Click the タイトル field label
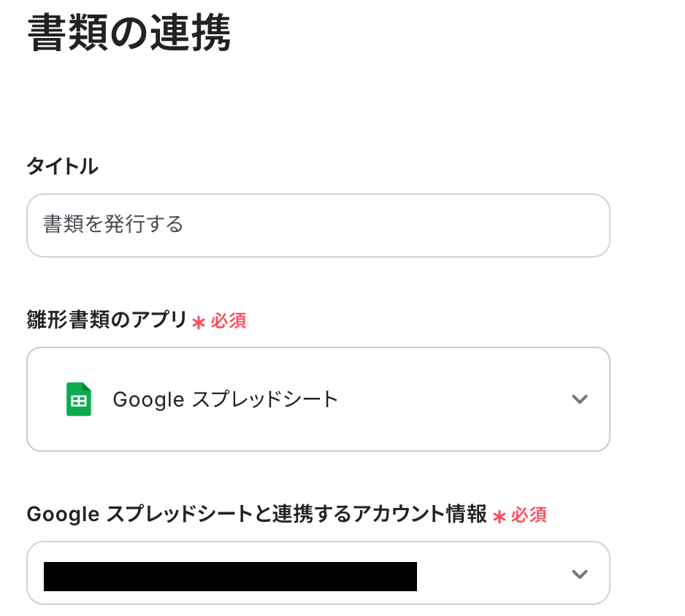 pyautogui.click(x=62, y=167)
